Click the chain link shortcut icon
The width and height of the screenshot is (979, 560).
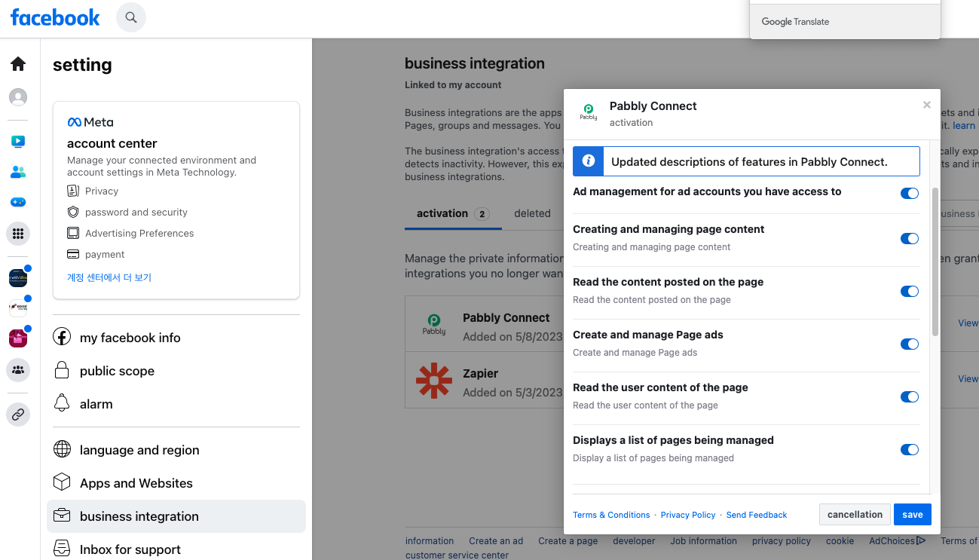coord(18,415)
